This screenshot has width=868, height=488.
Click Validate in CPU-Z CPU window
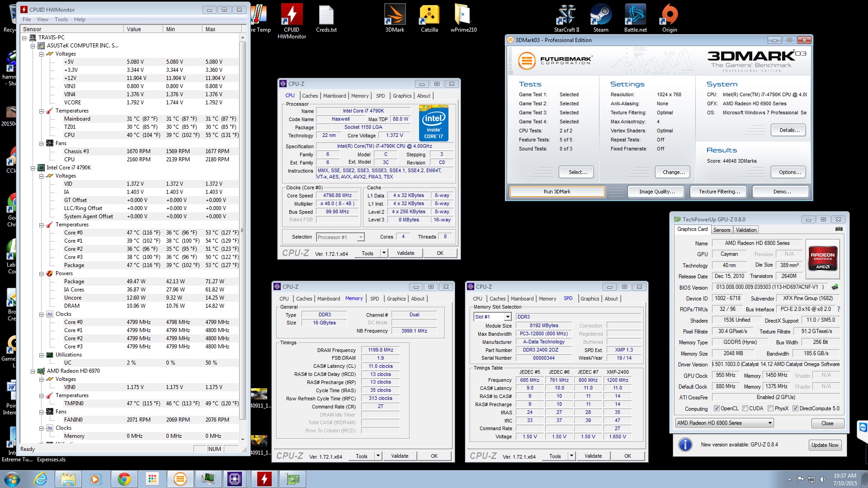coord(406,253)
